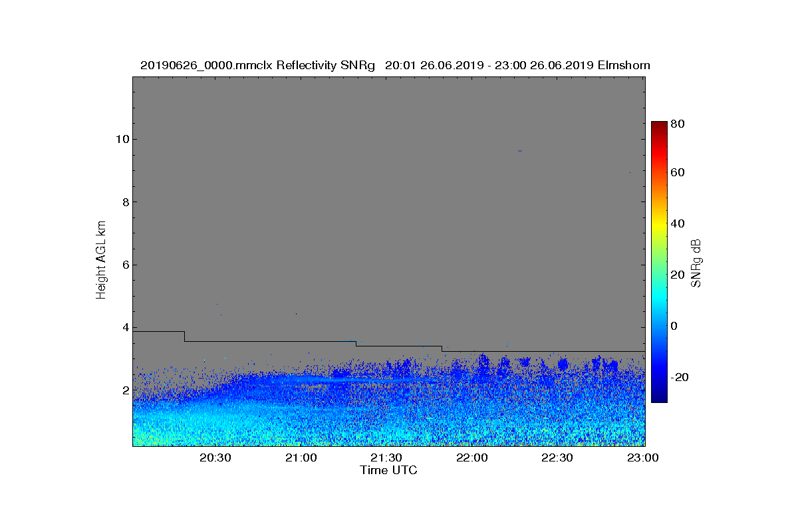Click the 'SNRg dB' colorbar label

coord(696,263)
